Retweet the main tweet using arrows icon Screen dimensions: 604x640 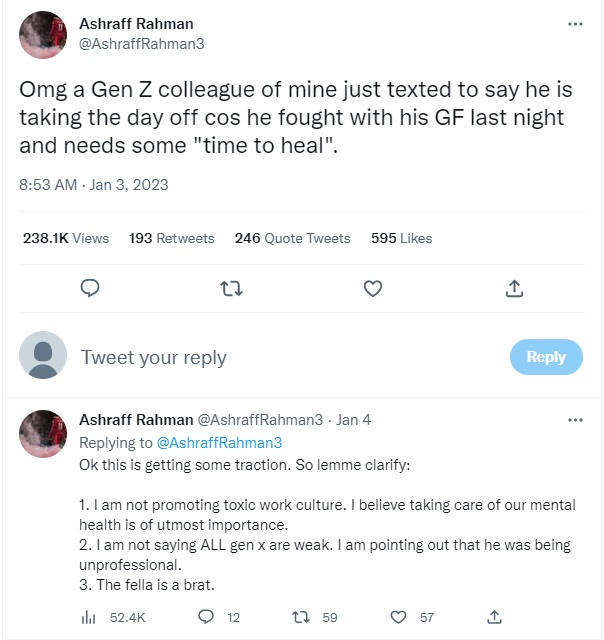231,288
